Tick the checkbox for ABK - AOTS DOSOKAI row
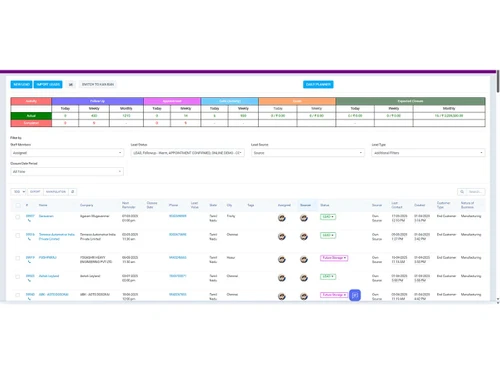The image size is (500, 375). (x=18, y=295)
